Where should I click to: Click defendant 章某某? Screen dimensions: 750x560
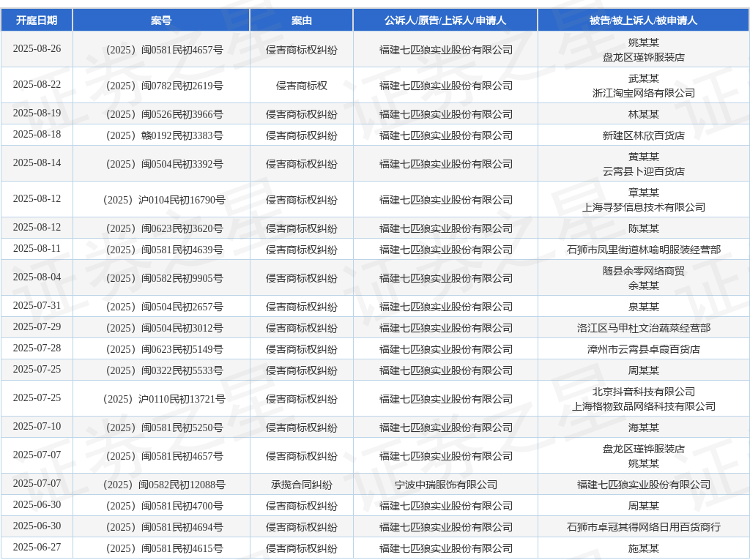pos(643,193)
